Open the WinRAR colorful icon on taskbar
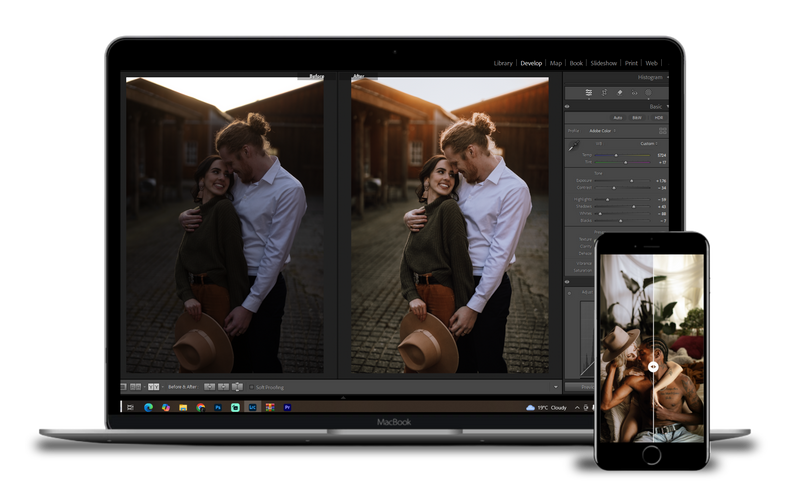Viewport: 800px width, 500px height. point(270,407)
